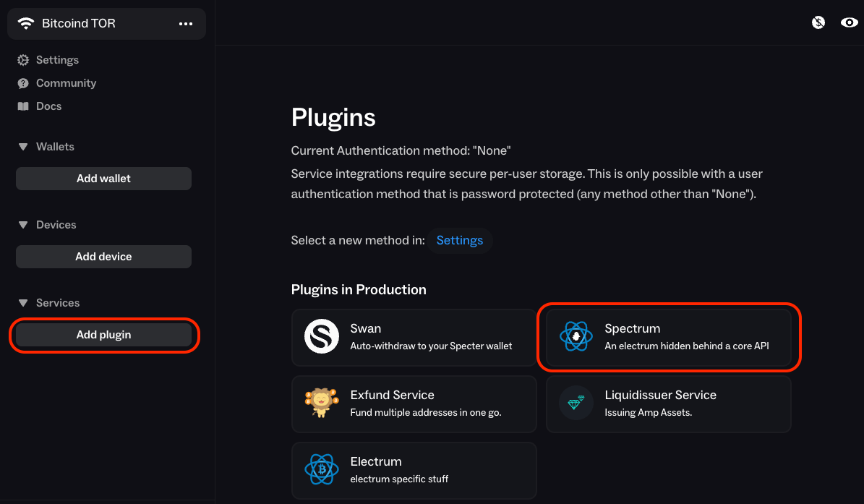This screenshot has width=864, height=504.
Task: Open the Bitcoind TOR options menu
Action: coord(186,23)
